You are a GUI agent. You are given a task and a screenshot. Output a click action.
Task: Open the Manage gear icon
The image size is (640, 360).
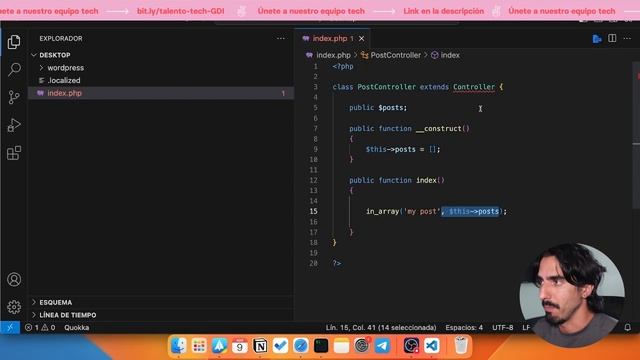click(x=14, y=307)
